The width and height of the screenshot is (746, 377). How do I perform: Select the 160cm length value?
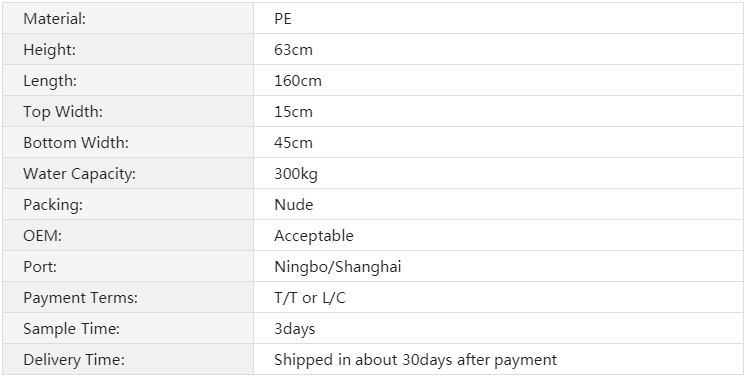click(298, 80)
